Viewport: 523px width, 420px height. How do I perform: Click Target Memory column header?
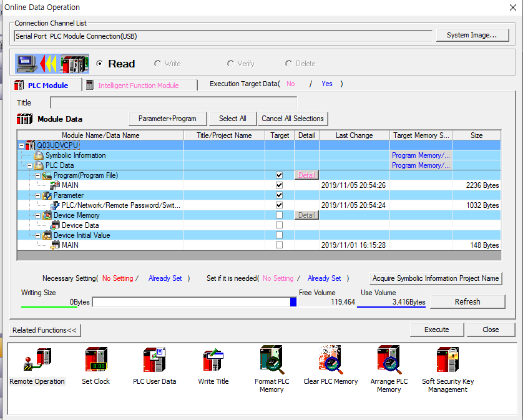coord(421,135)
